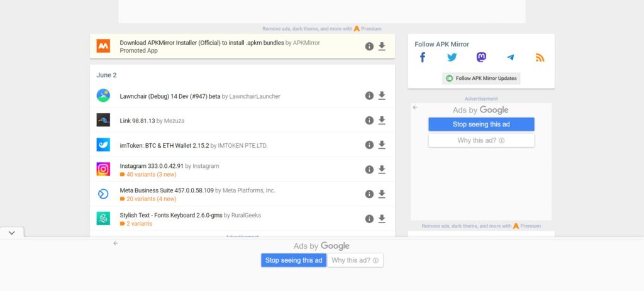This screenshot has height=291, width=644.
Task: Open Instagram 333.0.0.42.91 title link
Action: (x=152, y=166)
